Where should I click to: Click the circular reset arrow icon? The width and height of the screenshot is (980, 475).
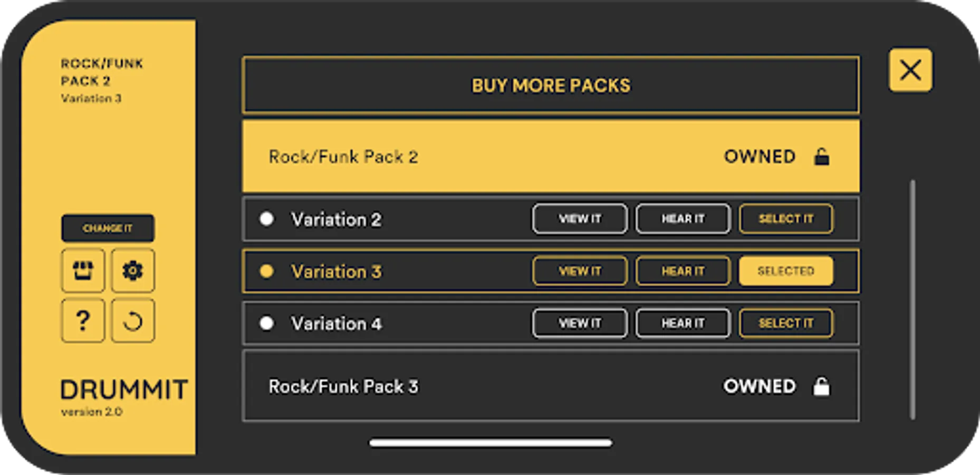(132, 321)
